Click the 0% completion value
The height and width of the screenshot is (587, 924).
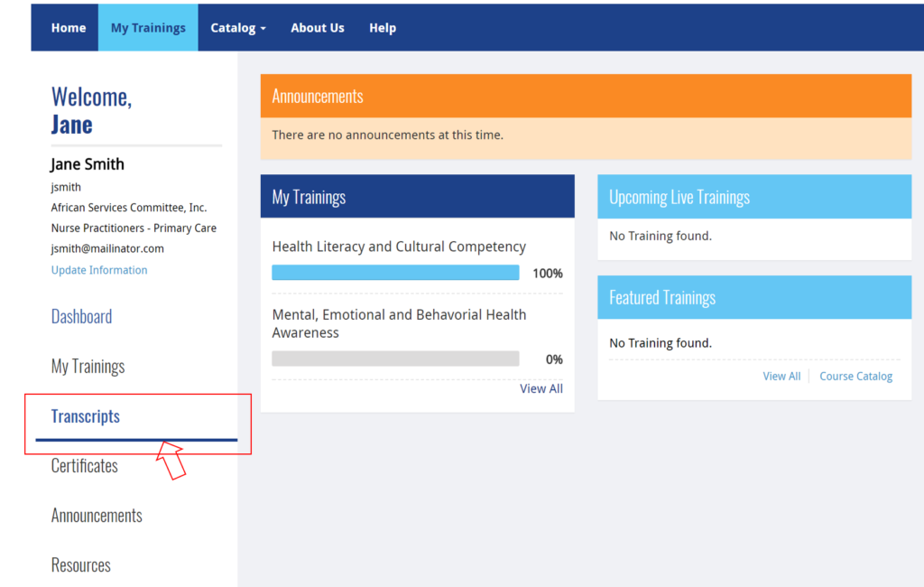tap(554, 359)
